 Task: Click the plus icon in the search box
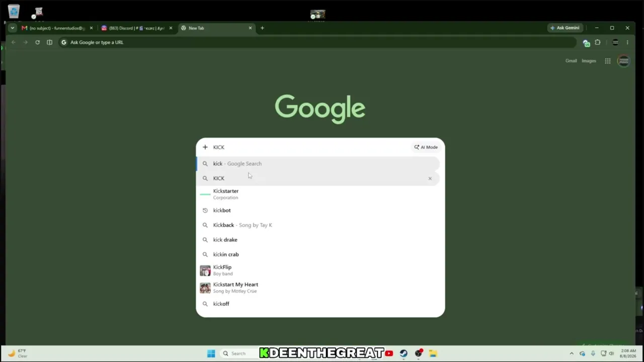coord(205,147)
